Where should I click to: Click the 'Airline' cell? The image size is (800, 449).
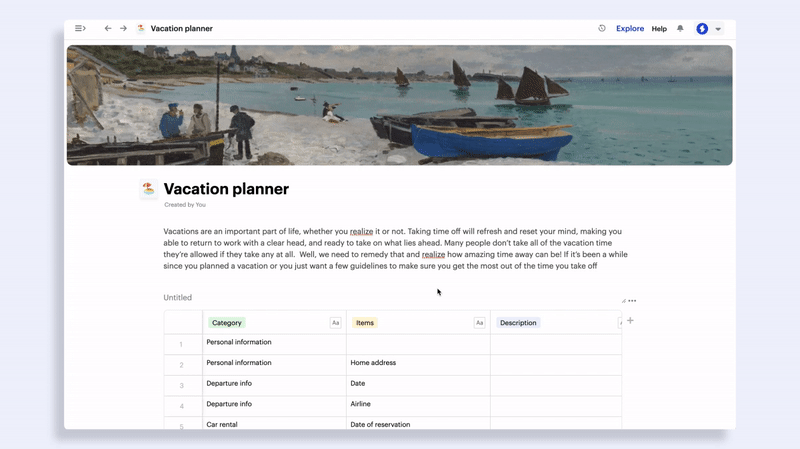(x=418, y=406)
